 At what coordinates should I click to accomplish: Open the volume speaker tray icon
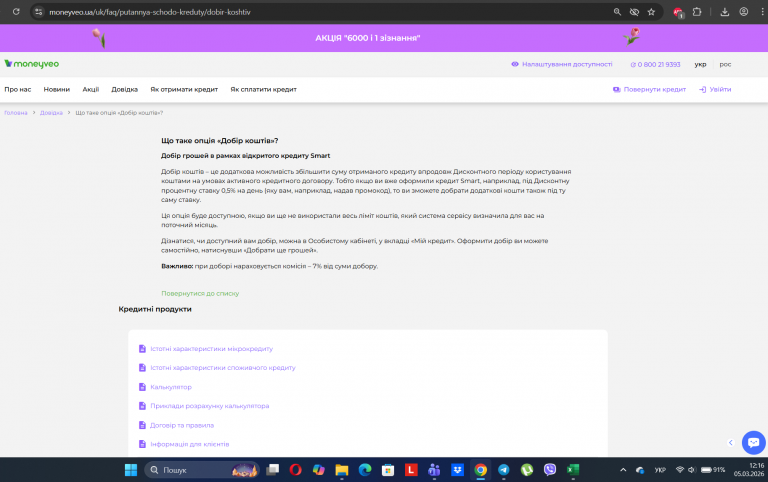691,470
